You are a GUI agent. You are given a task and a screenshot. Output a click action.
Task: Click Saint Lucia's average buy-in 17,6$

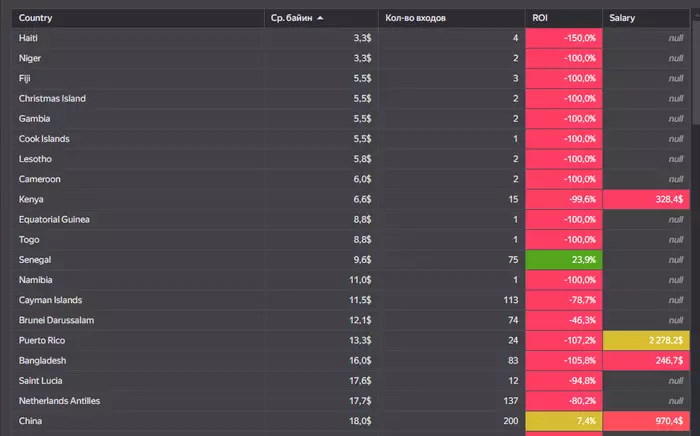point(360,381)
